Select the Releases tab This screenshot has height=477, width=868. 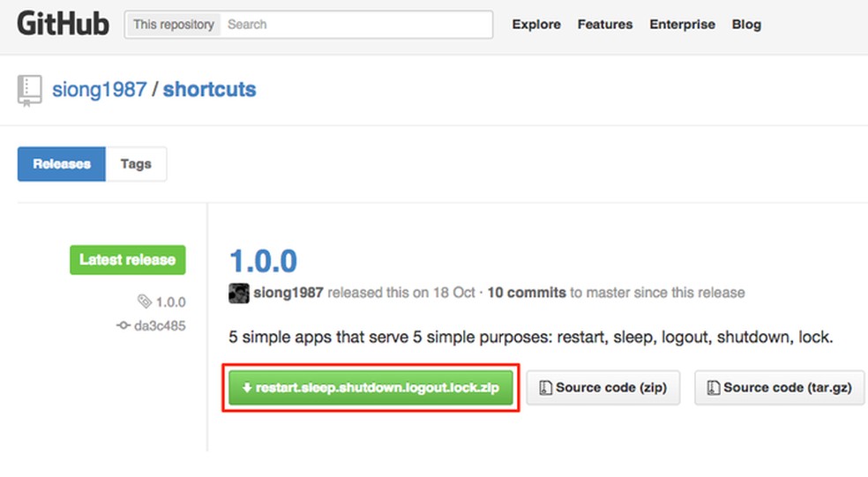point(62,164)
